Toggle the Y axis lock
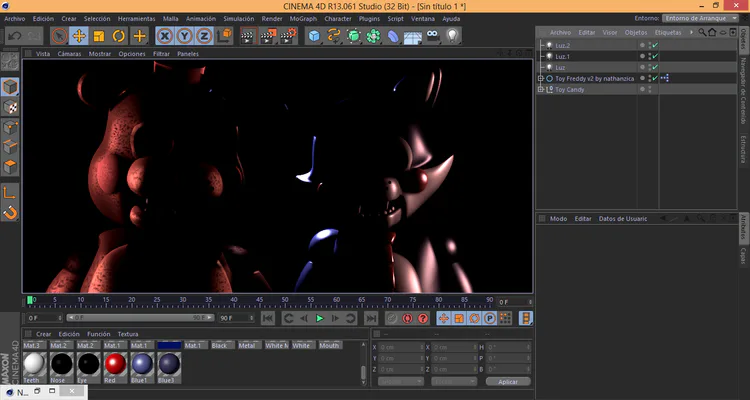The width and height of the screenshot is (750, 400). tap(185, 36)
